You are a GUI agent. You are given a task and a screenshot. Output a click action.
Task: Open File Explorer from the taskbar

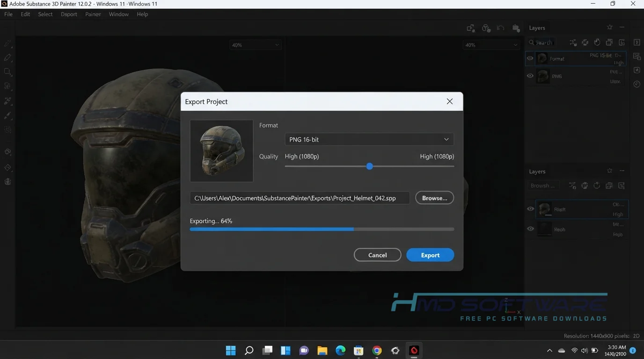pos(322,351)
